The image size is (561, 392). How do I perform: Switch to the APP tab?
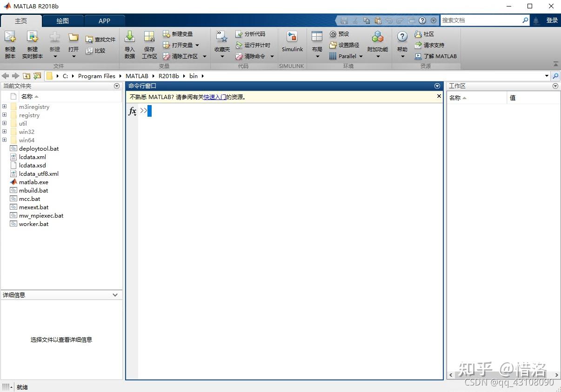104,20
